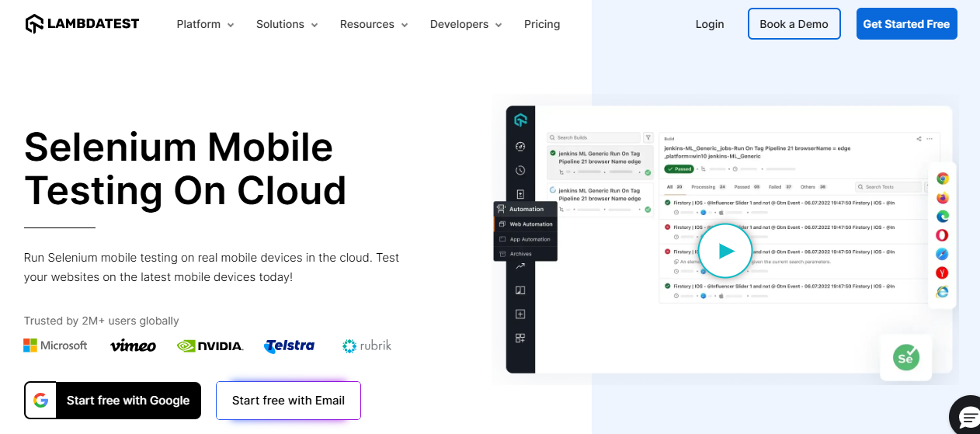Click the Microsoft logo
This screenshot has height=434, width=980.
(x=55, y=345)
